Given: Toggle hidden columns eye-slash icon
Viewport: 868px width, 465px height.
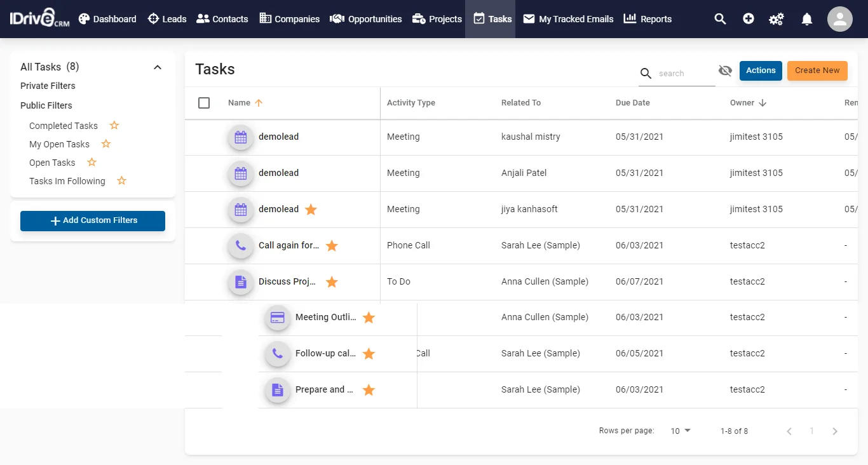Looking at the screenshot, I should point(725,70).
